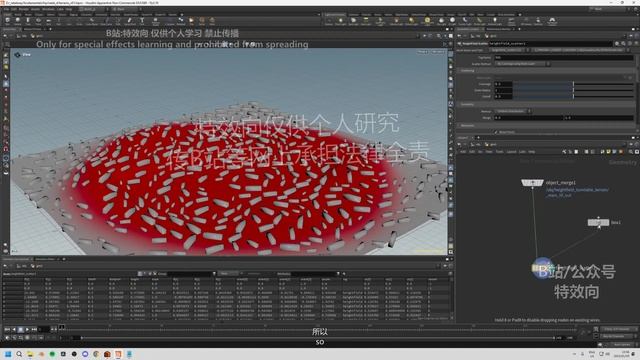Select the Sphere shelf tool
Viewport: 640px width, 360px height.
click(x=18, y=20)
